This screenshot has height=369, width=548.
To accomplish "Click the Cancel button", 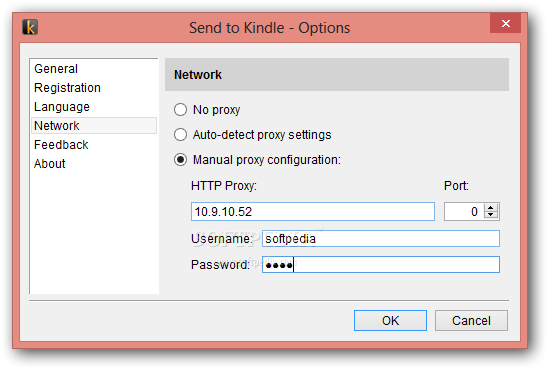I will point(471,320).
